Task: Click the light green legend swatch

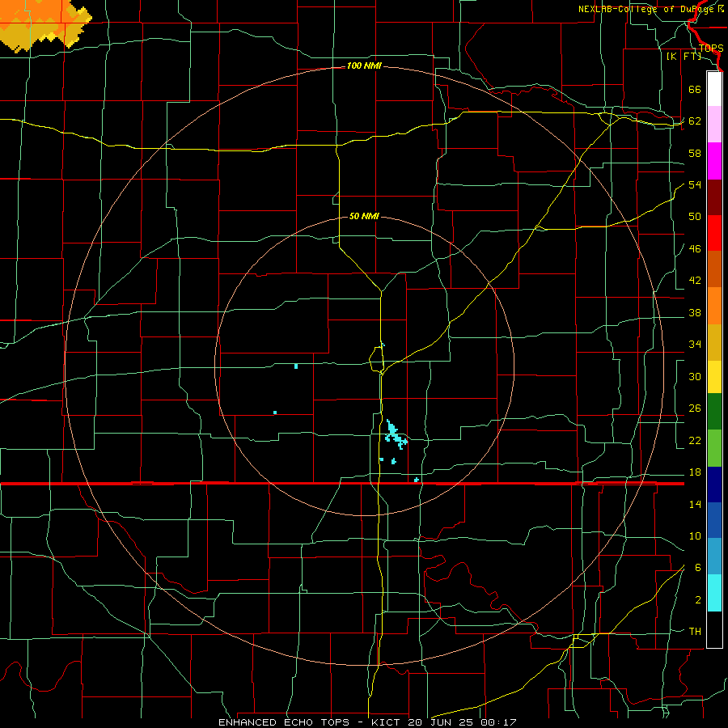Action: [x=714, y=448]
